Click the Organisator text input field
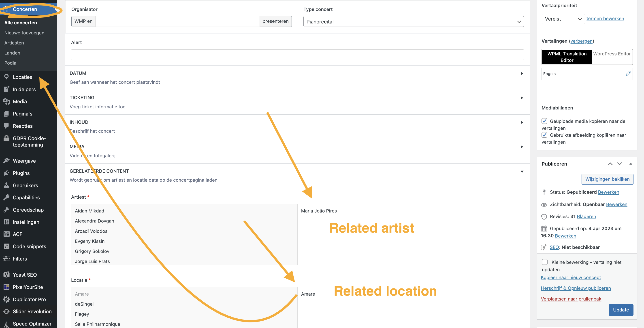This screenshot has height=328, width=644. click(x=177, y=21)
